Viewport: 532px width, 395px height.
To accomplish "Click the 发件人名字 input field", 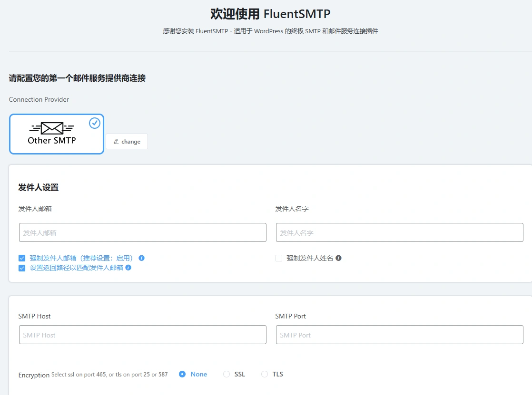I will pyautogui.click(x=399, y=232).
